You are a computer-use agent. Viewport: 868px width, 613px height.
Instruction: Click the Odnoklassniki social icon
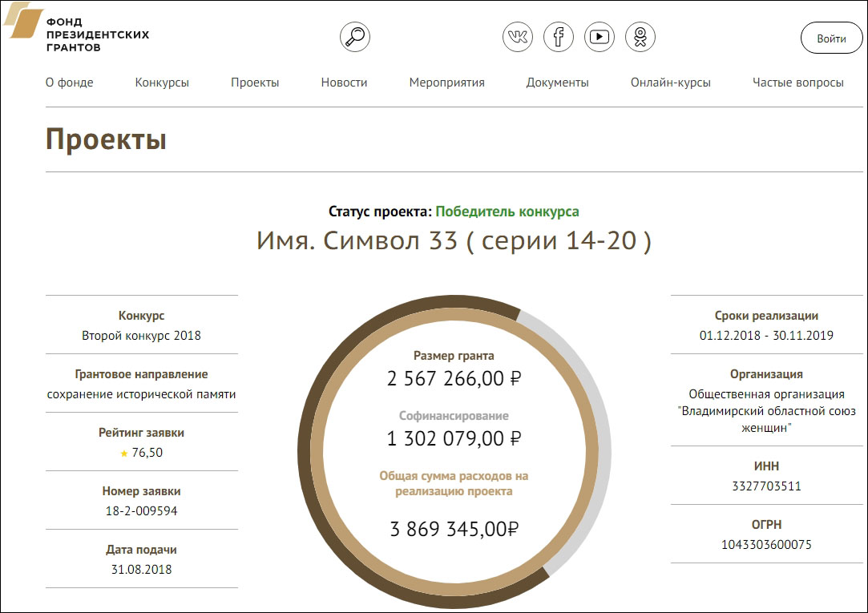click(x=640, y=36)
